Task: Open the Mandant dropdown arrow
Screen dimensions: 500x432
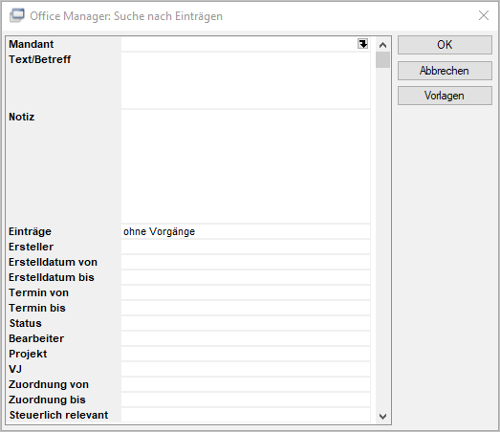Action: 363,44
